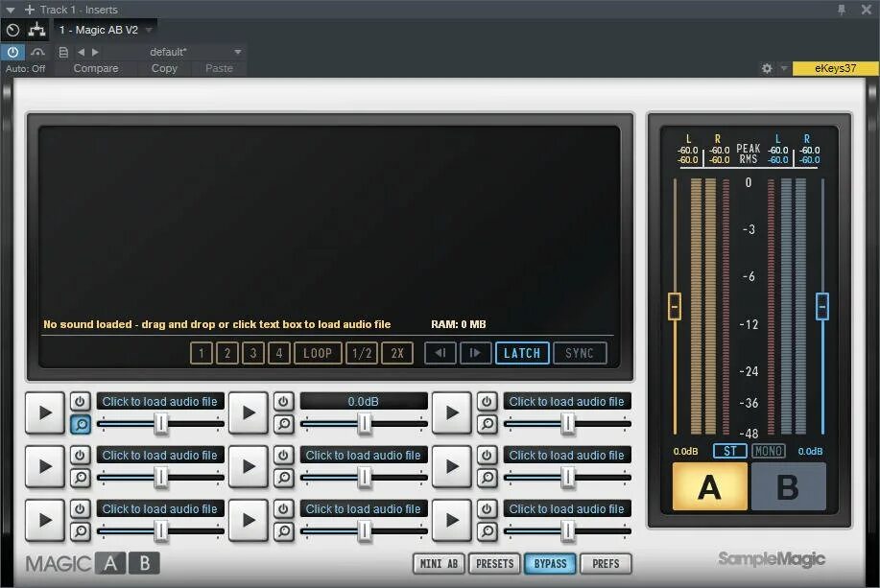
Task: Click the step-forward transport arrow beside LATCH
Action: tap(475, 353)
